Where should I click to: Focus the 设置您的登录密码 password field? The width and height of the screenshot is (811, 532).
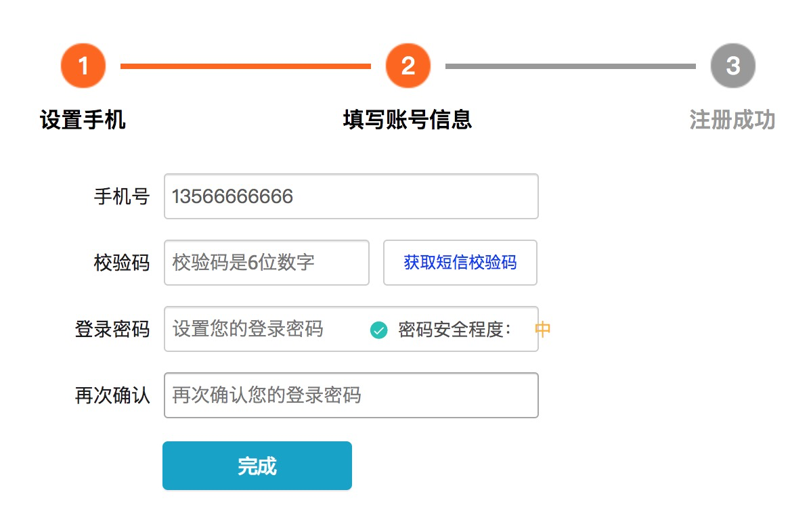coord(264,329)
